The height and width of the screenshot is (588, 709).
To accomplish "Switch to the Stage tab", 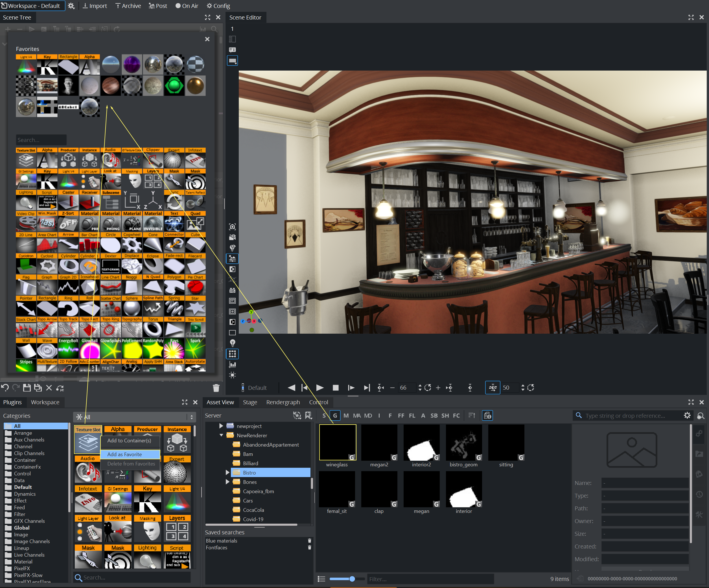I will pos(250,402).
